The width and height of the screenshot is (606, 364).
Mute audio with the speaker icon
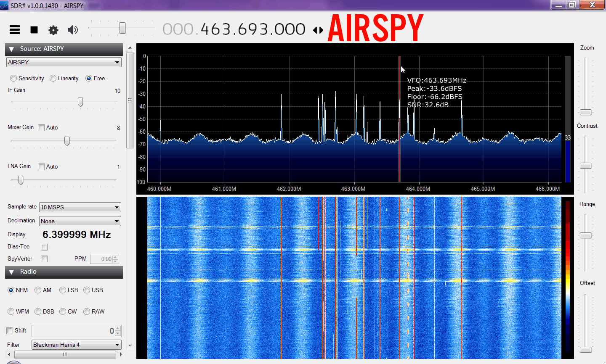point(73,30)
